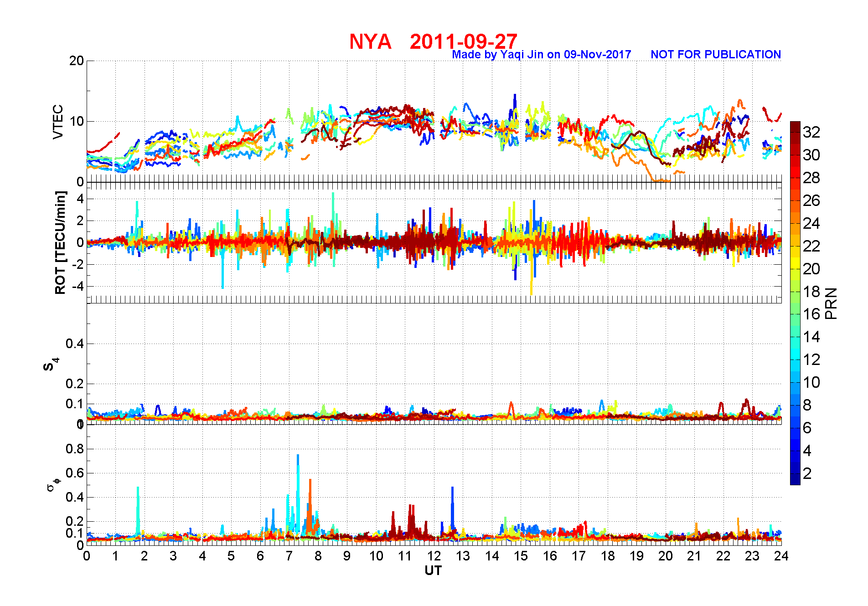The height and width of the screenshot is (606, 868).
Task: Click the VTEC axis label
Action: click(x=58, y=122)
